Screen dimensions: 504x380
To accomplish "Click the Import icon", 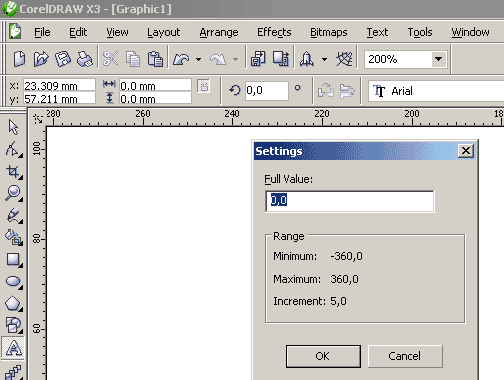I will click(258, 59).
